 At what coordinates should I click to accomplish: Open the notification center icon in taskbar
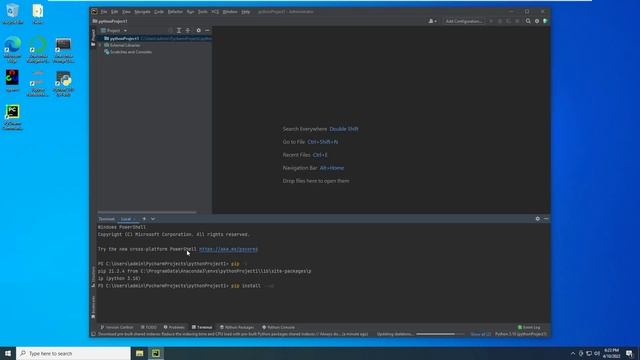tap(629, 353)
